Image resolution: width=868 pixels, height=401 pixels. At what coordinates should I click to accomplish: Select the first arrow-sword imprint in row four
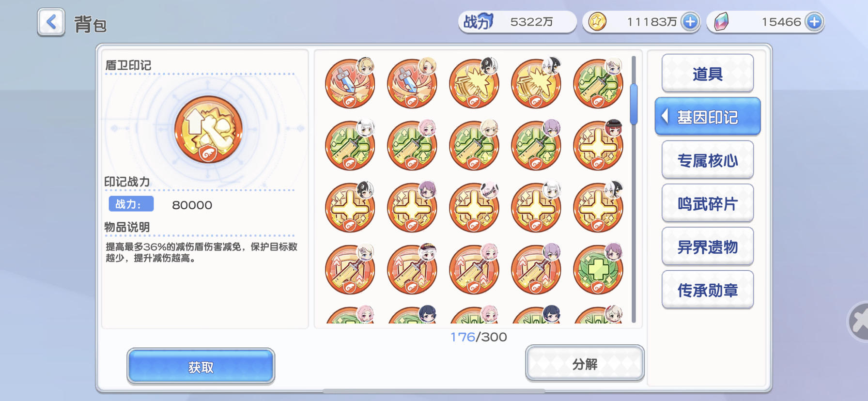[350, 269]
